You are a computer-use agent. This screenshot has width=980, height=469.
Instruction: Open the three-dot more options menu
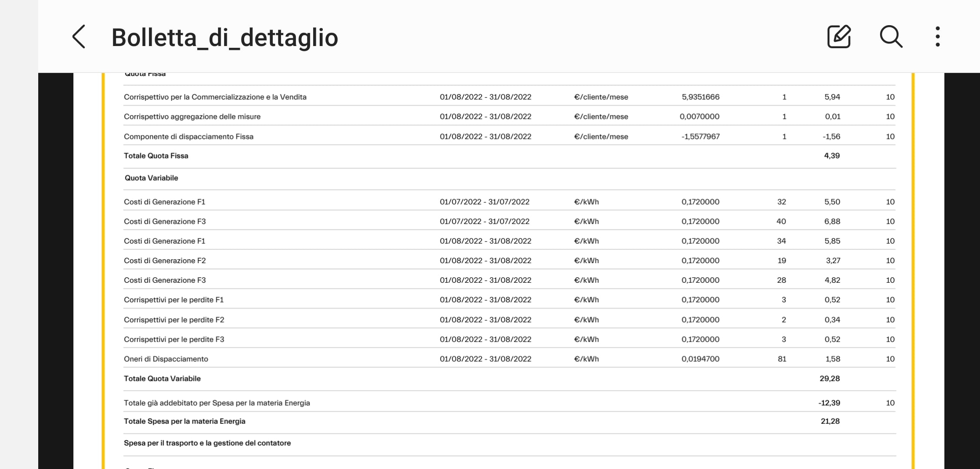pos(938,37)
